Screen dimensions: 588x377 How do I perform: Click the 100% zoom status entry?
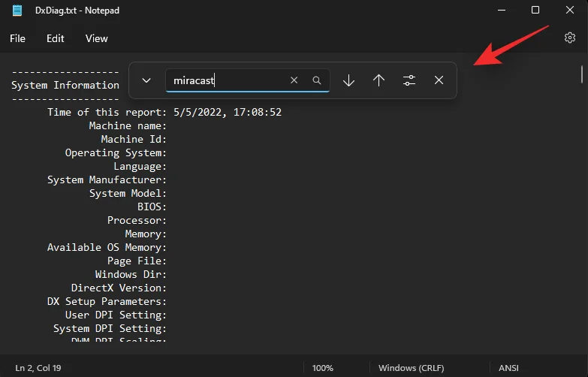tap(322, 368)
